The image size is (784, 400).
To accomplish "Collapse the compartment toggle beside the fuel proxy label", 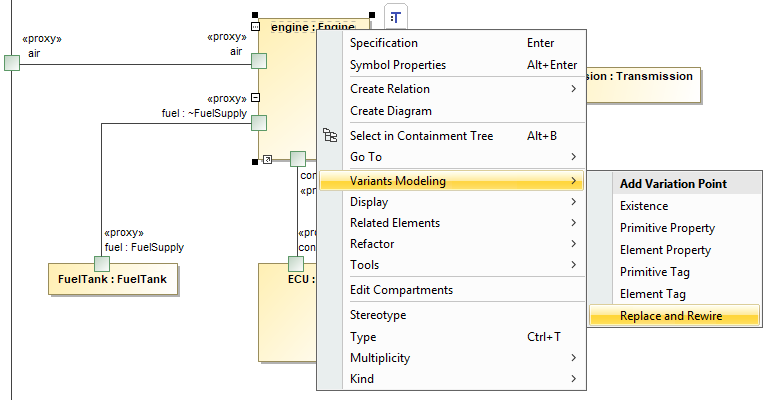I will 255,98.
